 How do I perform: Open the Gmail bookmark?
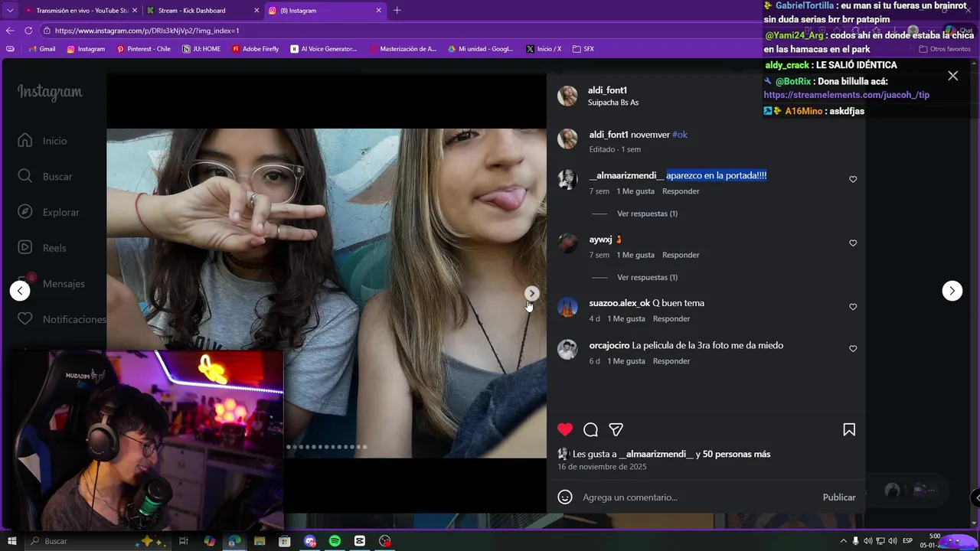click(x=41, y=49)
